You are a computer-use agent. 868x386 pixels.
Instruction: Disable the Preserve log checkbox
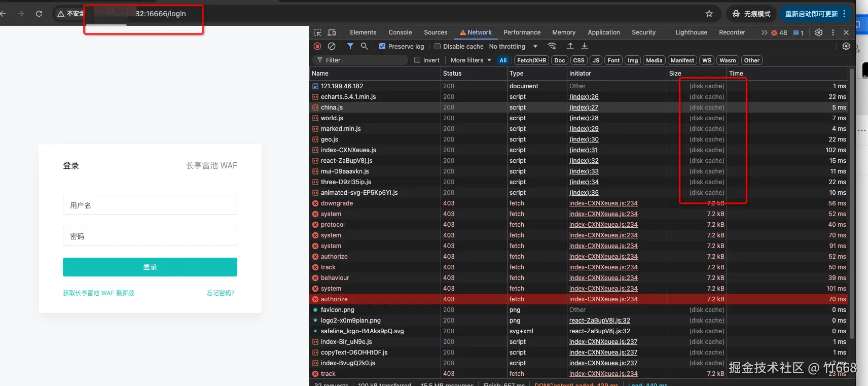[382, 46]
